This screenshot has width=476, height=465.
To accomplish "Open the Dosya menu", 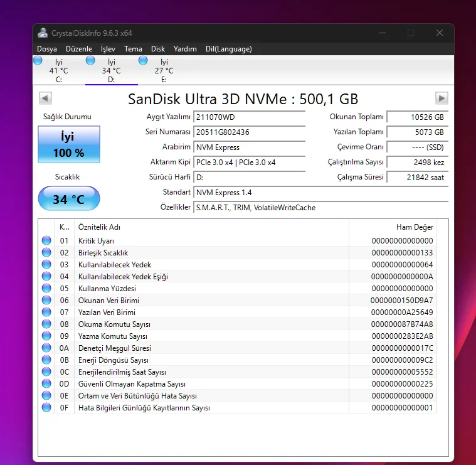I will point(47,49).
